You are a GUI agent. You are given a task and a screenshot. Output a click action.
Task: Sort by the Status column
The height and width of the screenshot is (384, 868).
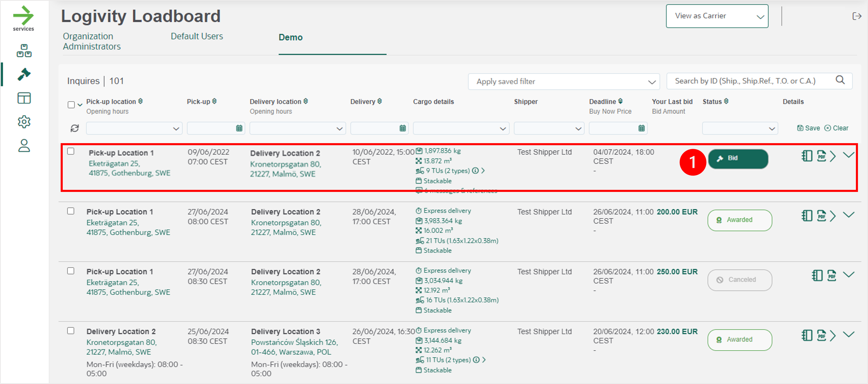coord(726,101)
